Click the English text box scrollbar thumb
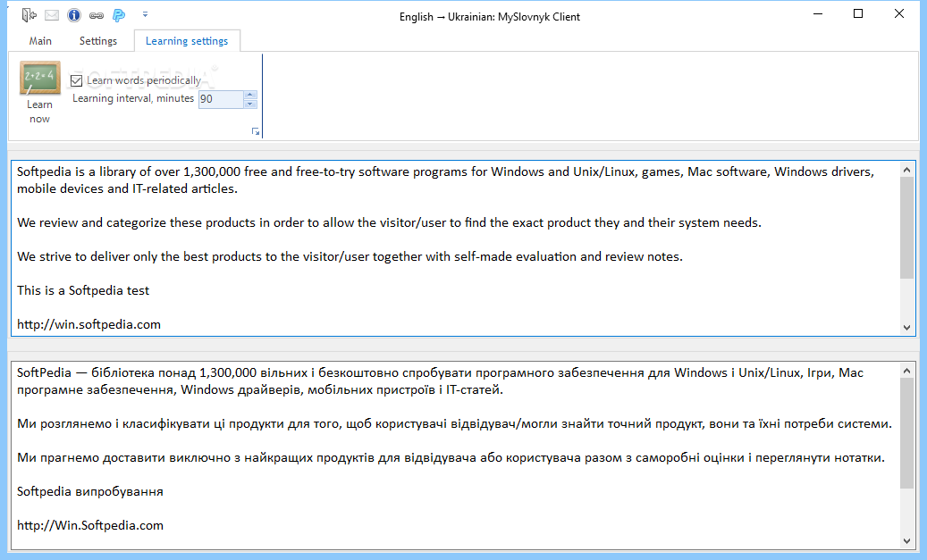 907,228
